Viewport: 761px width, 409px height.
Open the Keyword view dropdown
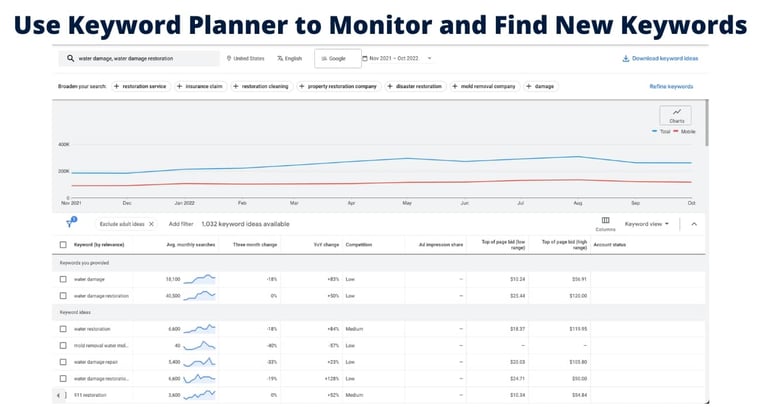pyautogui.click(x=646, y=224)
